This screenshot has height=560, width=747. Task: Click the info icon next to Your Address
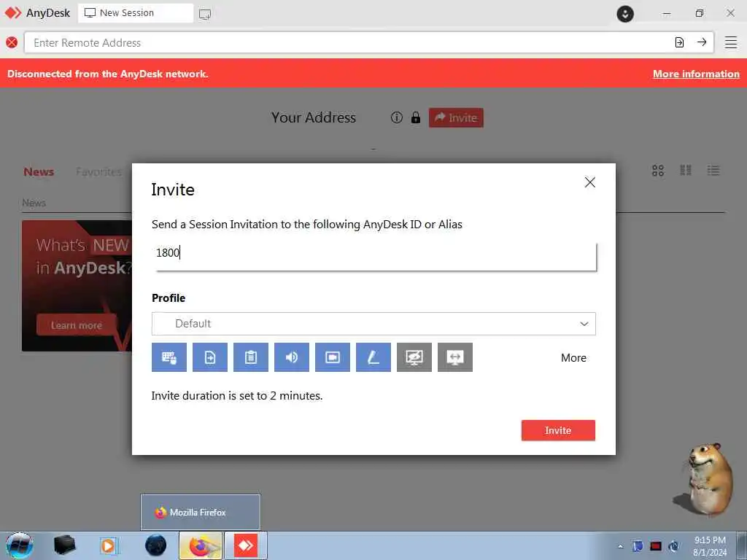[396, 117]
